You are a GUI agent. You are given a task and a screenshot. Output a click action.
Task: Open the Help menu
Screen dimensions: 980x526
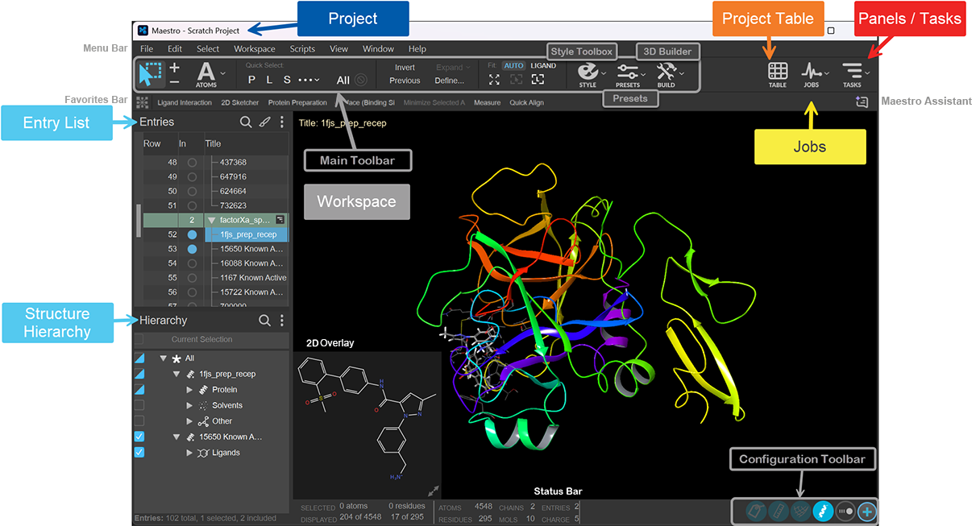(417, 49)
